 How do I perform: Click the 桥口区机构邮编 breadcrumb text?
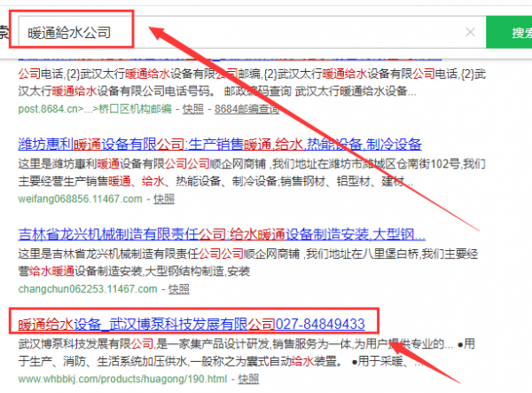(132, 109)
